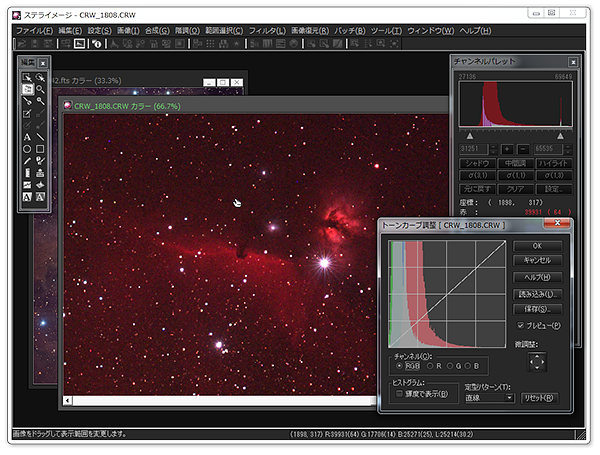Open the 定型パターン dropdown showing 直線
This screenshot has height=455, width=600.
(x=489, y=398)
